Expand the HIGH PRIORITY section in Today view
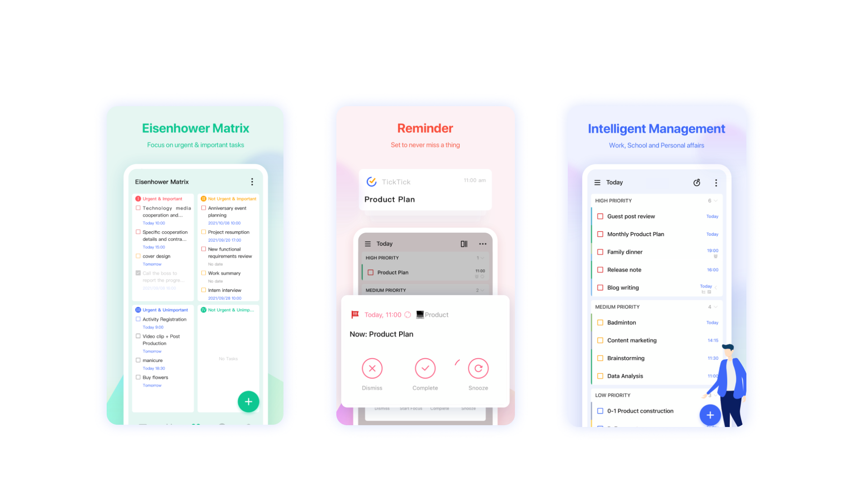Image resolution: width=868 pixels, height=488 pixels. pos(714,201)
